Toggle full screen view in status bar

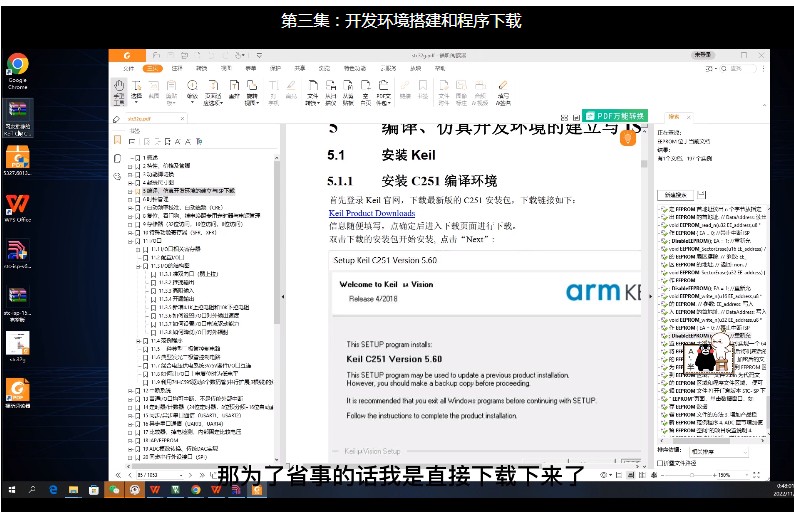click(x=757, y=475)
